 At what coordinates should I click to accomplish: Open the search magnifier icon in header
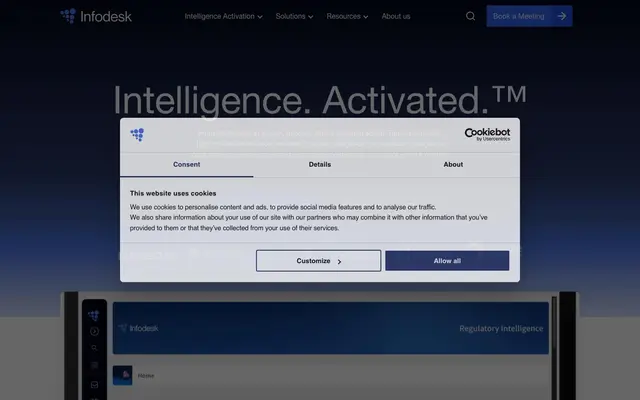[470, 16]
